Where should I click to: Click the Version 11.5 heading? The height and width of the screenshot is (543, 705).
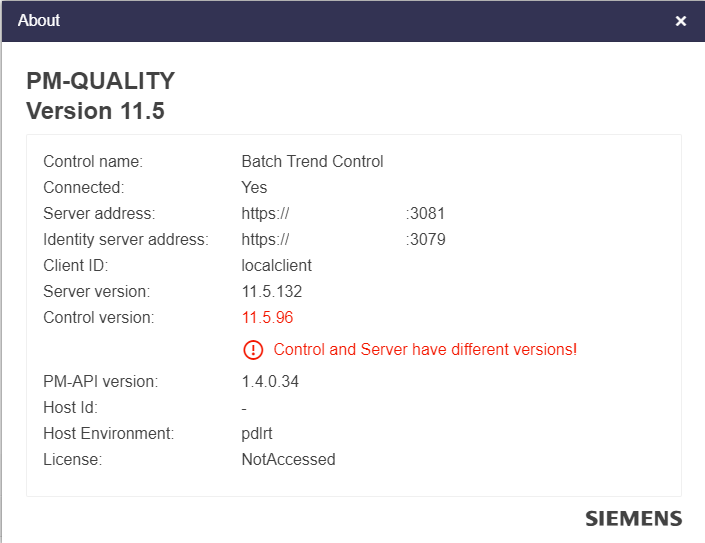point(95,111)
